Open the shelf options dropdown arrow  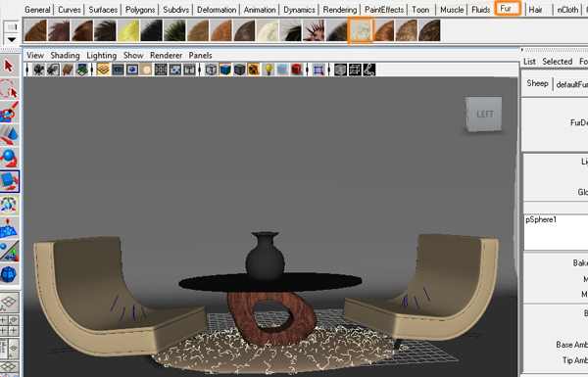pyautogui.click(x=12, y=40)
